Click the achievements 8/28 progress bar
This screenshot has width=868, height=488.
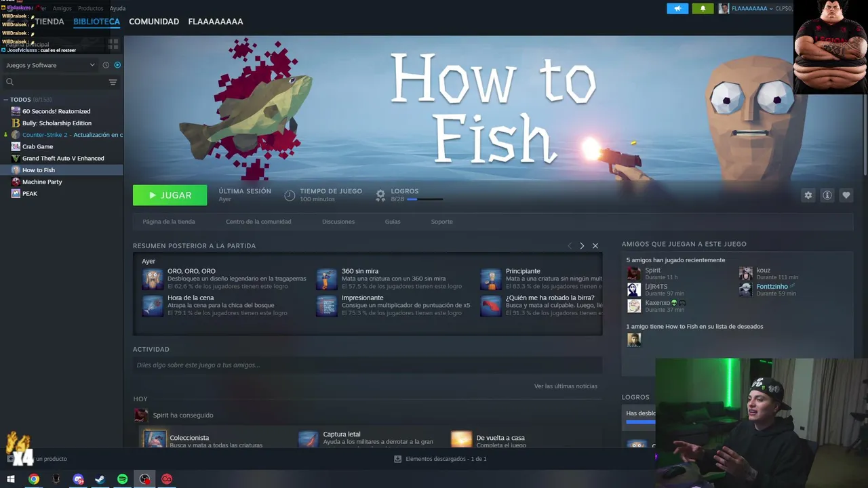click(x=425, y=199)
